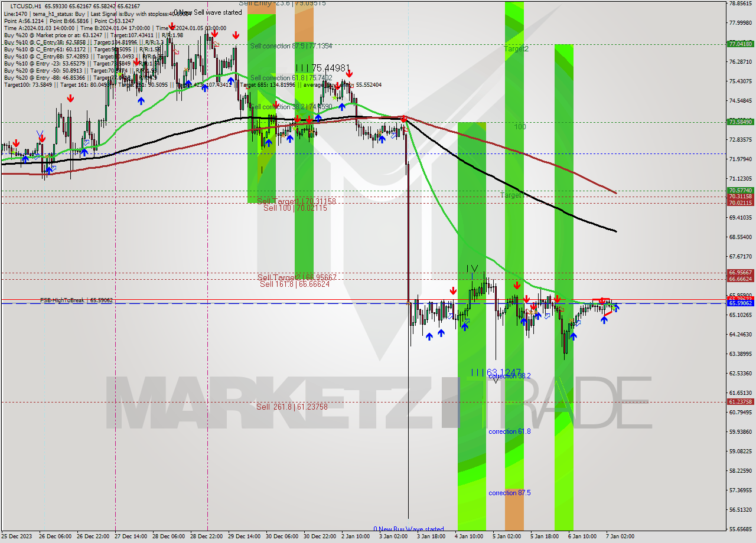The image size is (756, 543).
Task: Click the green 73.58490 price tag
Action: [x=741, y=122]
